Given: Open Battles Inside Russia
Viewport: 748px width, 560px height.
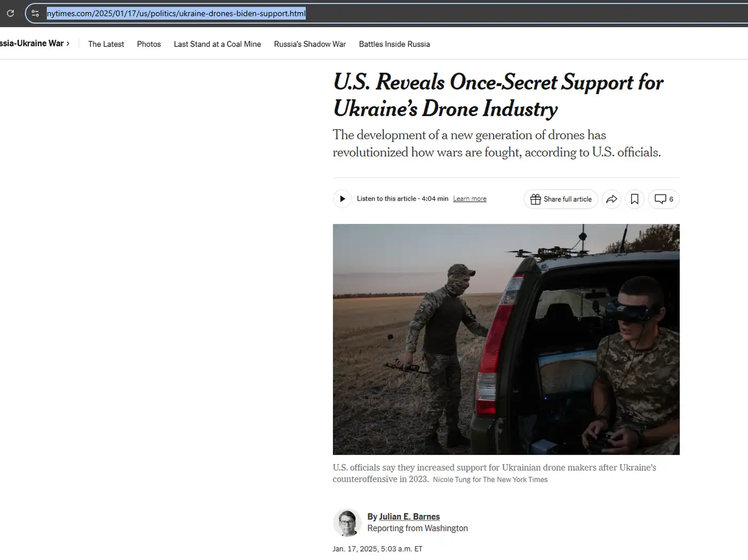Looking at the screenshot, I should click(x=394, y=44).
